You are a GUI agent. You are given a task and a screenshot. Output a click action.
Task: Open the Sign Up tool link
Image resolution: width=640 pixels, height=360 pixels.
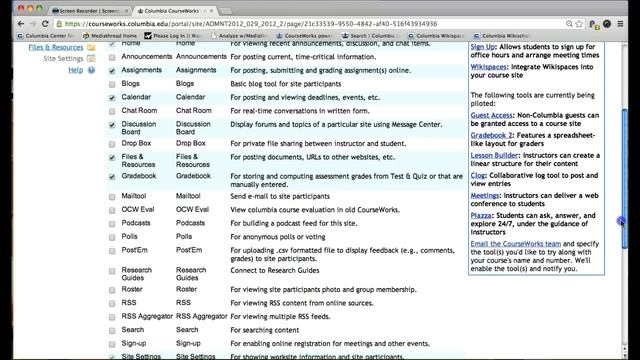483,47
